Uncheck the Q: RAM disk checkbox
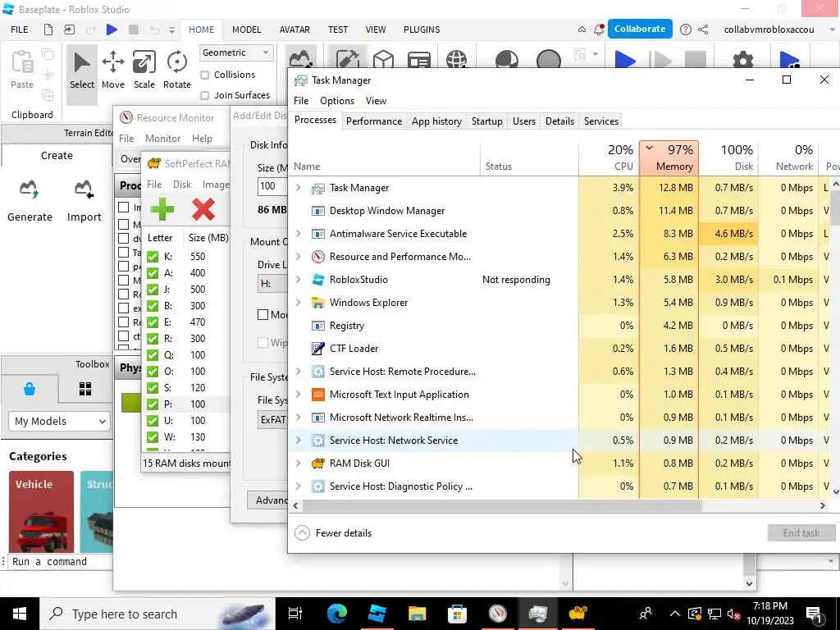The image size is (840, 630). (153, 355)
